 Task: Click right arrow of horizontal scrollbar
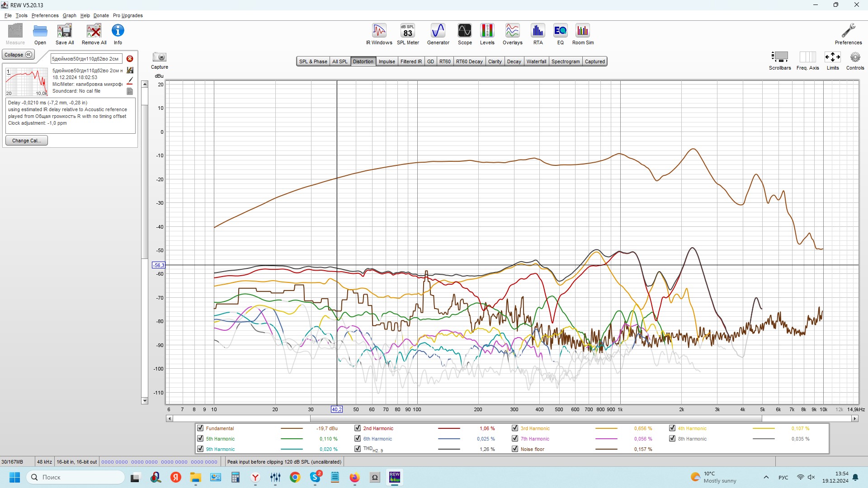click(x=855, y=419)
